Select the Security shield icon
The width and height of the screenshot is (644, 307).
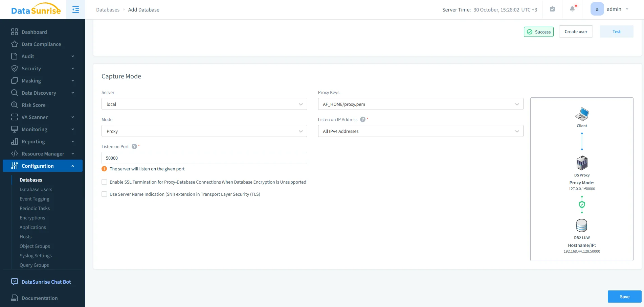pyautogui.click(x=14, y=68)
